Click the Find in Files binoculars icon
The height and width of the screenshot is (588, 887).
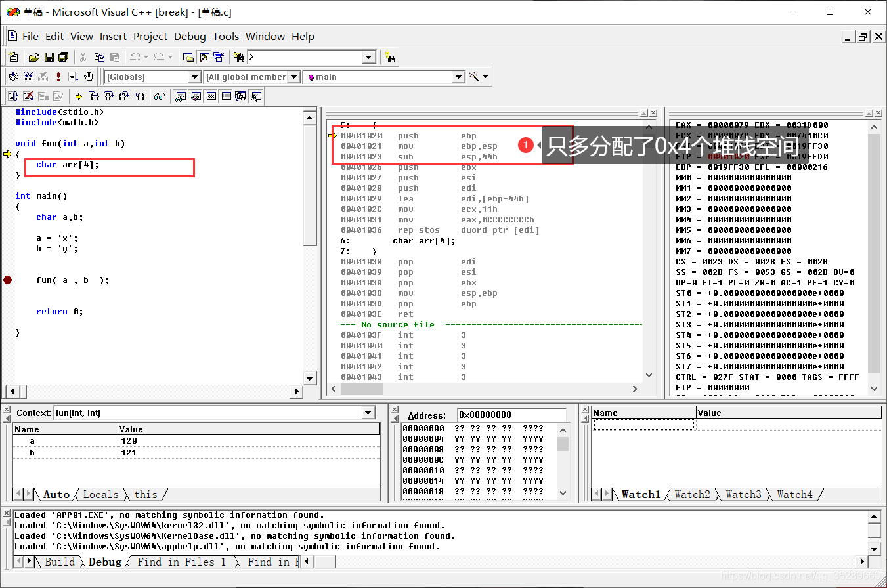(238, 57)
